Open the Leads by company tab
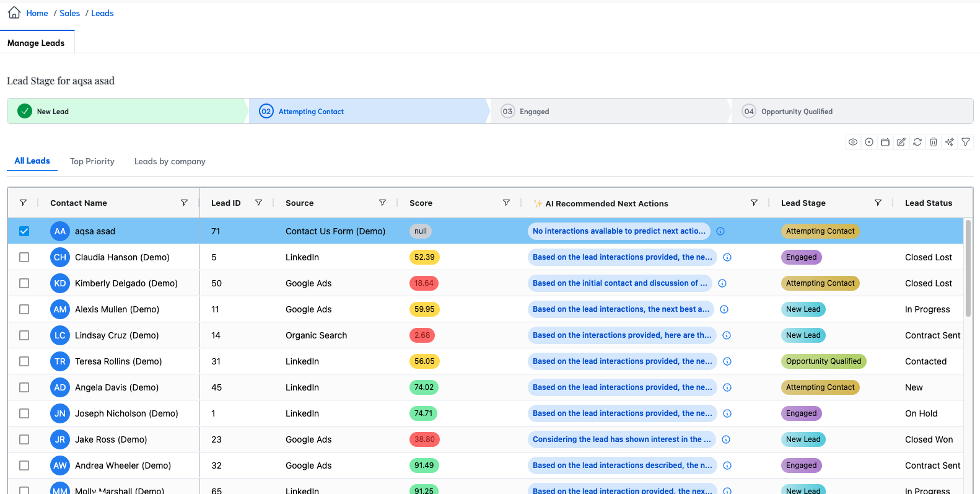Screen dimensions: 980x494 coord(170,161)
